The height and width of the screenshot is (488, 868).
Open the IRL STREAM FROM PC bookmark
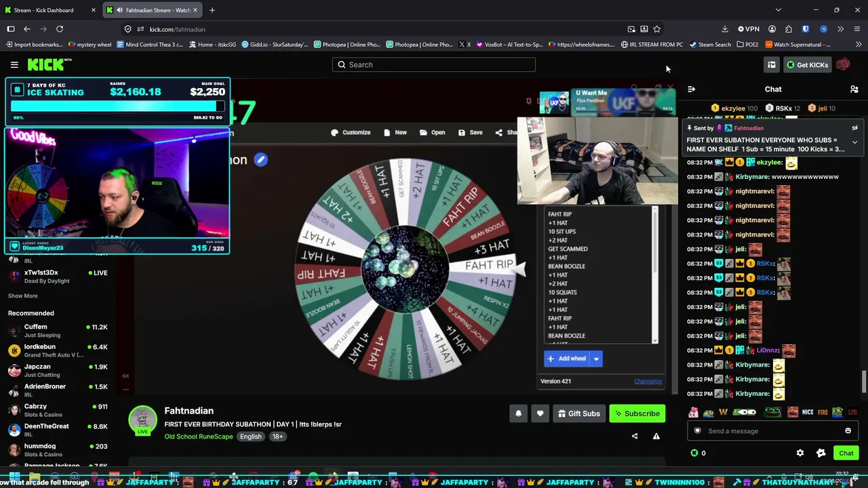pos(652,45)
